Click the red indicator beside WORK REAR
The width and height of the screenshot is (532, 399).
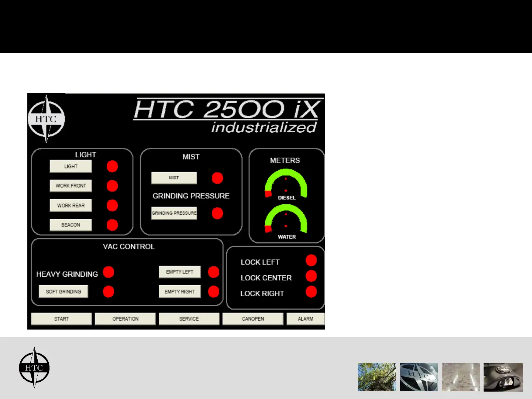tap(112, 205)
